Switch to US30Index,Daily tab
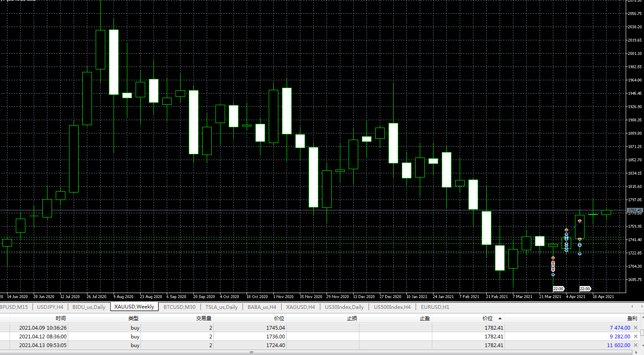 click(x=344, y=307)
